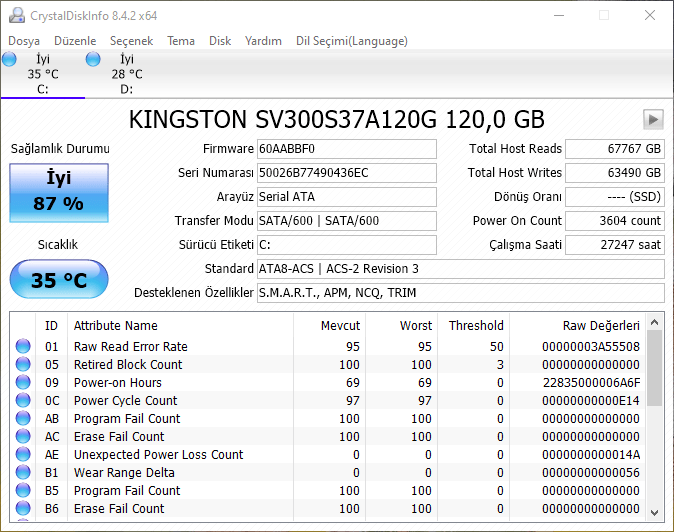Screen dimensions: 674x532
Task: Click Power On Count value 3604 count
Action: 615,221
